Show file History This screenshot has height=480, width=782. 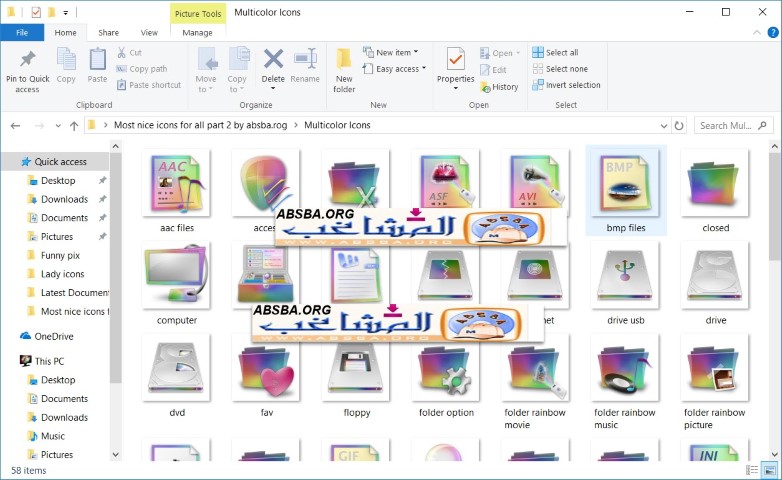(499, 87)
